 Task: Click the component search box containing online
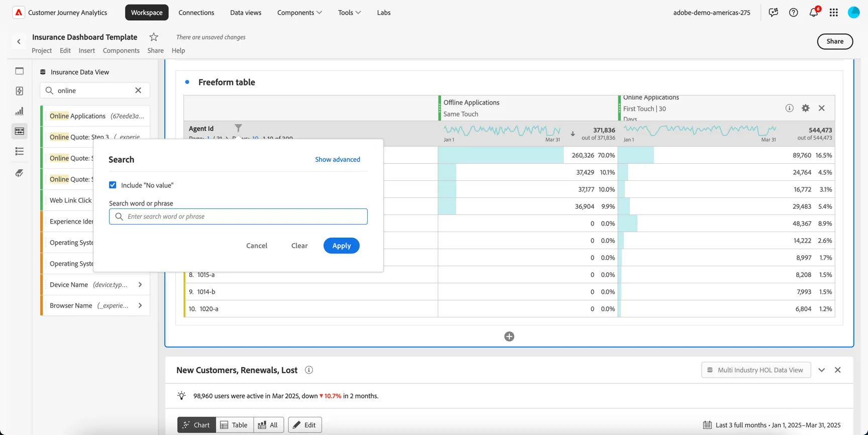tap(95, 90)
